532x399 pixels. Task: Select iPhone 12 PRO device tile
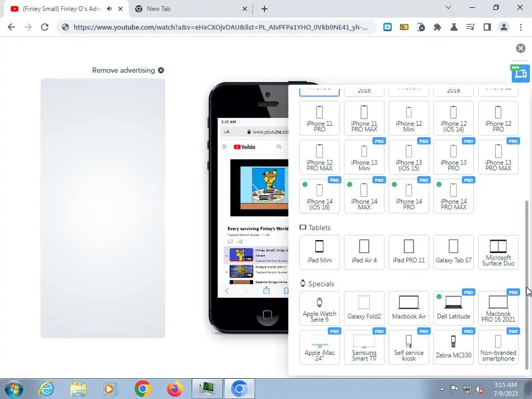click(498, 118)
